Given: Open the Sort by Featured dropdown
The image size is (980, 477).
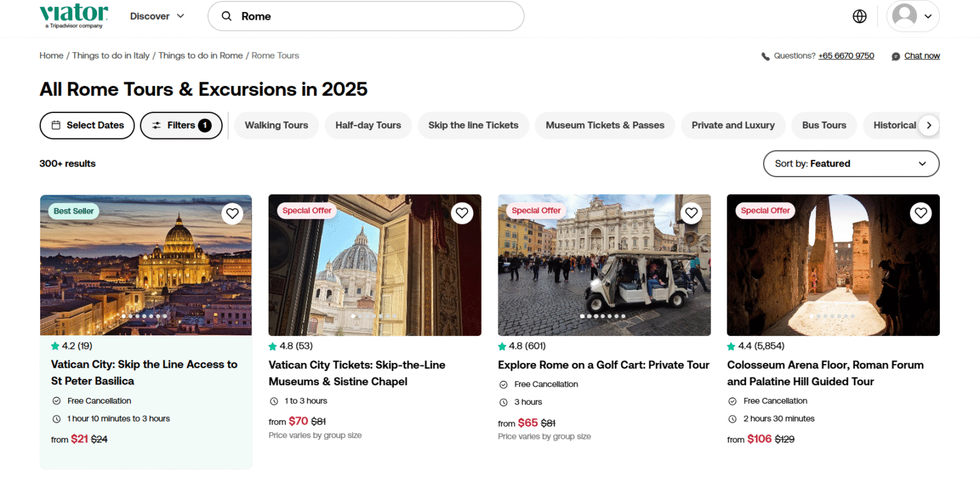Looking at the screenshot, I should click(x=851, y=164).
